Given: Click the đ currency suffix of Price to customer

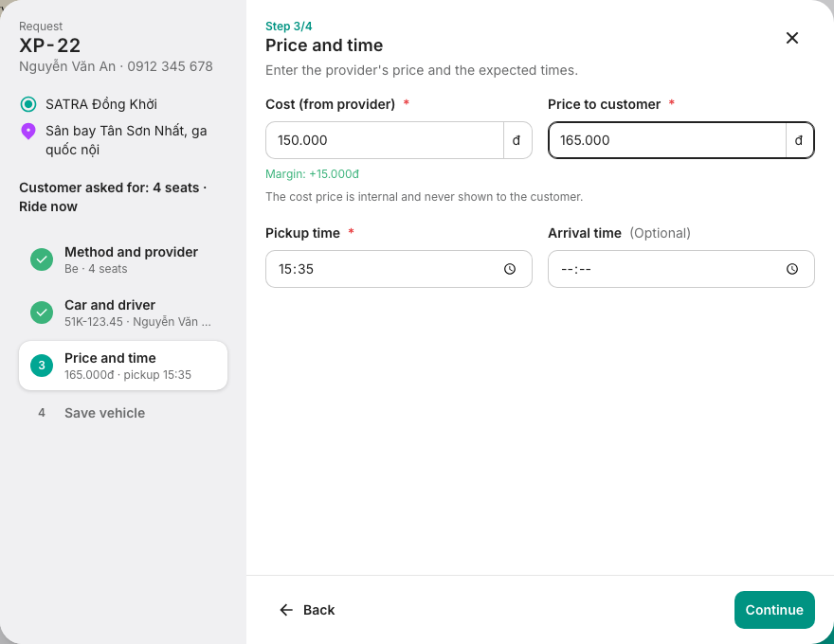Looking at the screenshot, I should point(799,140).
